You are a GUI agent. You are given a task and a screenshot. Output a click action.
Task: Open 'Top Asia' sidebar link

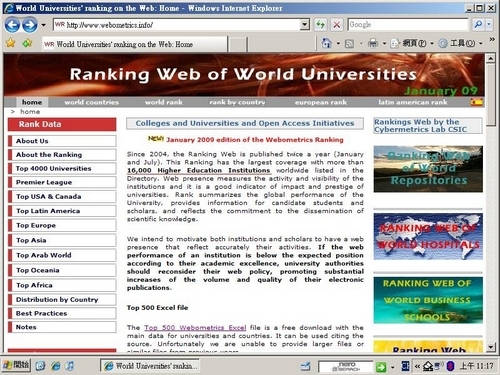(62, 240)
